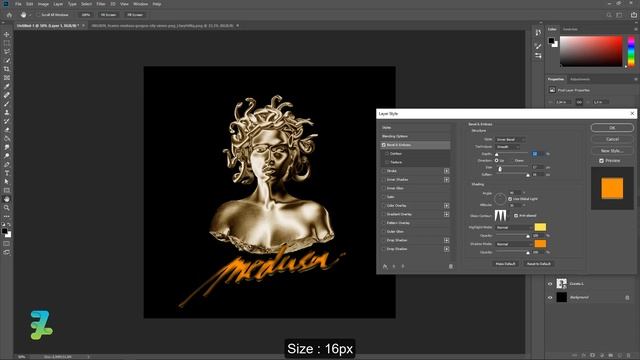Open the File menu
This screenshot has width=640, height=360.
(18, 4)
